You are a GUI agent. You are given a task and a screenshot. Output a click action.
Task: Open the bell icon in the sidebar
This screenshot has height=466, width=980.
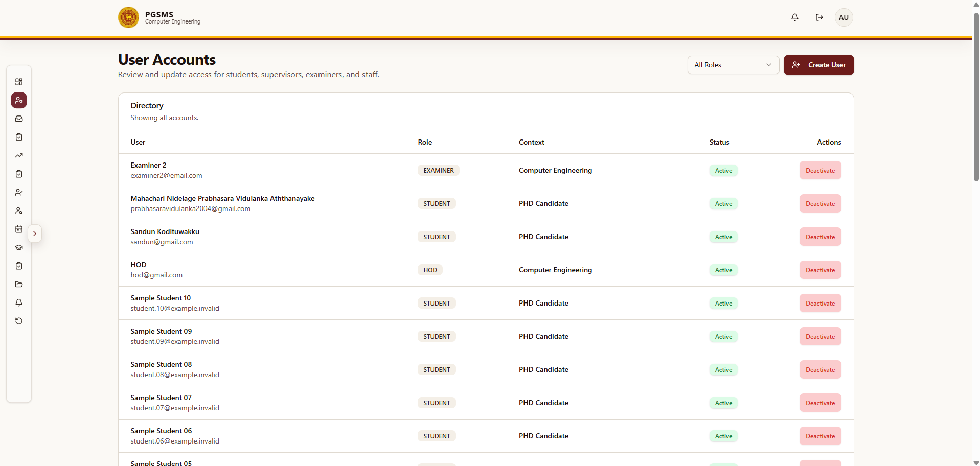[x=19, y=302]
